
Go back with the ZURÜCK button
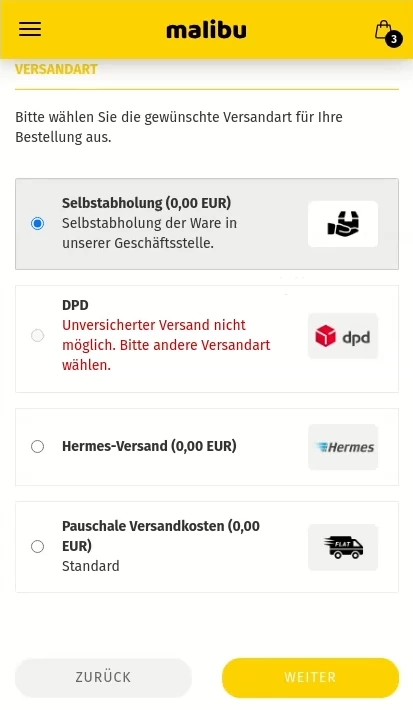(103, 677)
